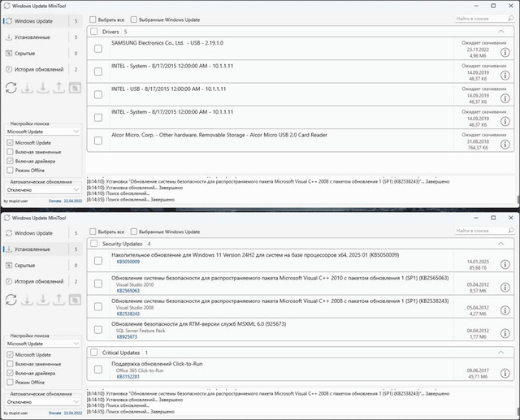Click search magnifier icon in top window
Viewport: 520px width, 420px height.
(x=511, y=19)
